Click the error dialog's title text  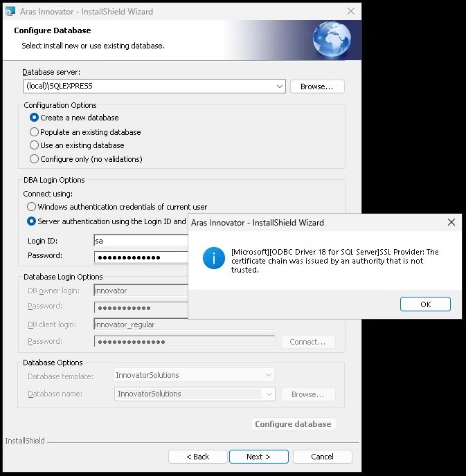[258, 223]
